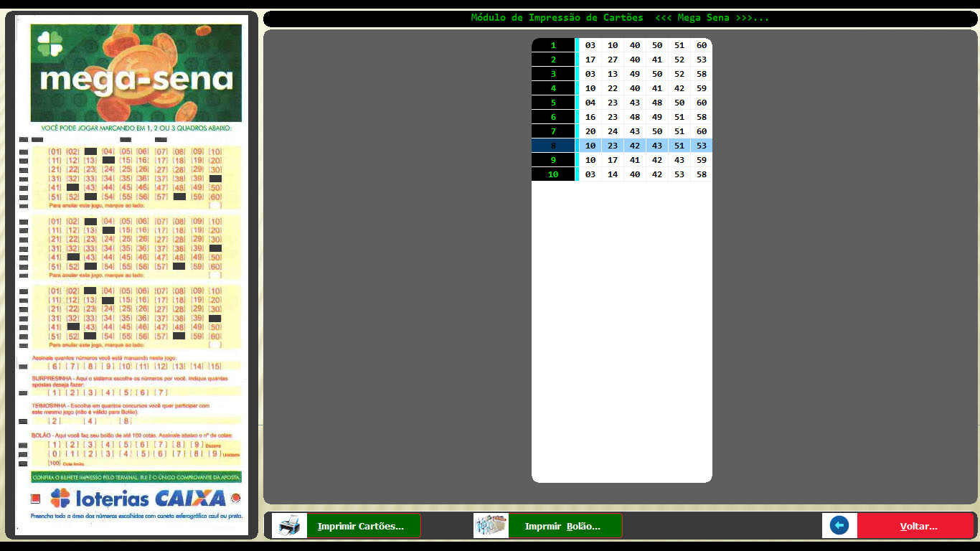Click the loterias CAIXA logo on the card
980x551 pixels.
tap(138, 498)
